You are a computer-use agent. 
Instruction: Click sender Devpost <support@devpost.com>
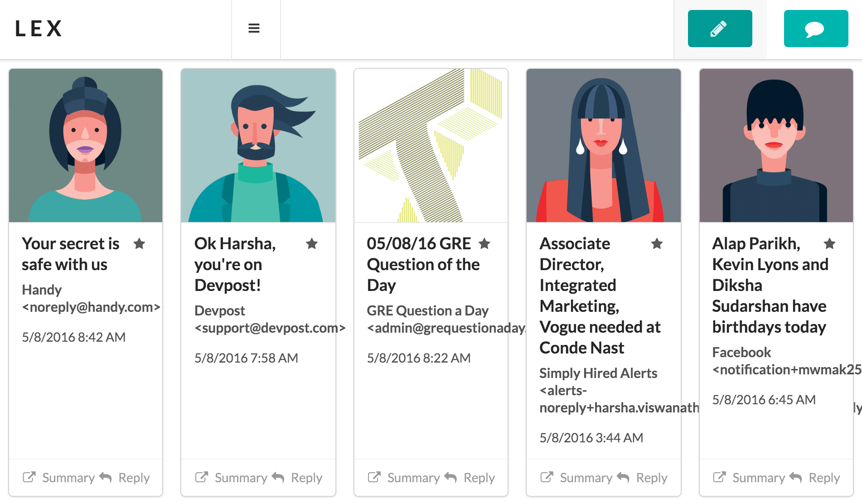[x=270, y=319]
